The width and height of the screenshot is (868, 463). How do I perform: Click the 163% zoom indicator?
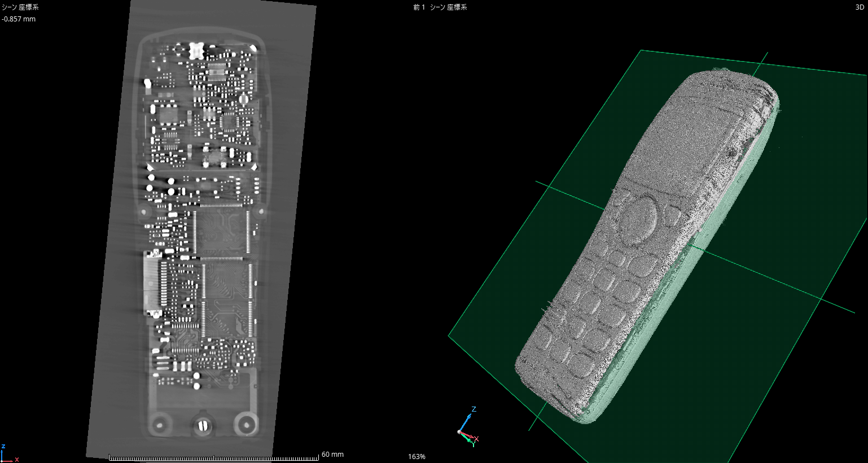(417, 456)
